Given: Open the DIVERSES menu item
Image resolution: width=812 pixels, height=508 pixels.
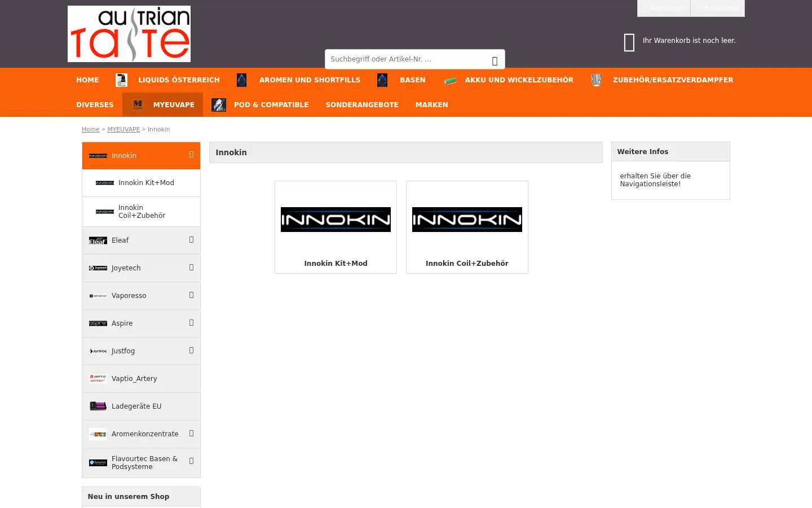Looking at the screenshot, I should 95,105.
